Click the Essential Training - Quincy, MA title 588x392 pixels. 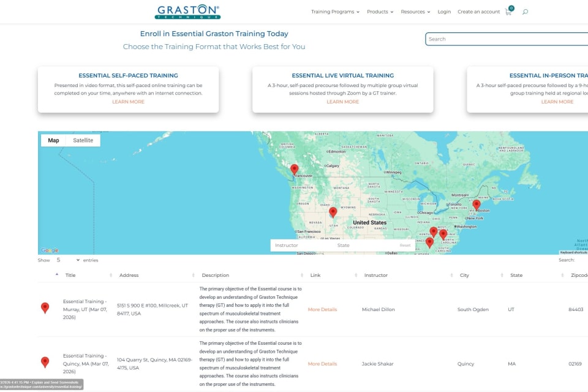click(86, 364)
